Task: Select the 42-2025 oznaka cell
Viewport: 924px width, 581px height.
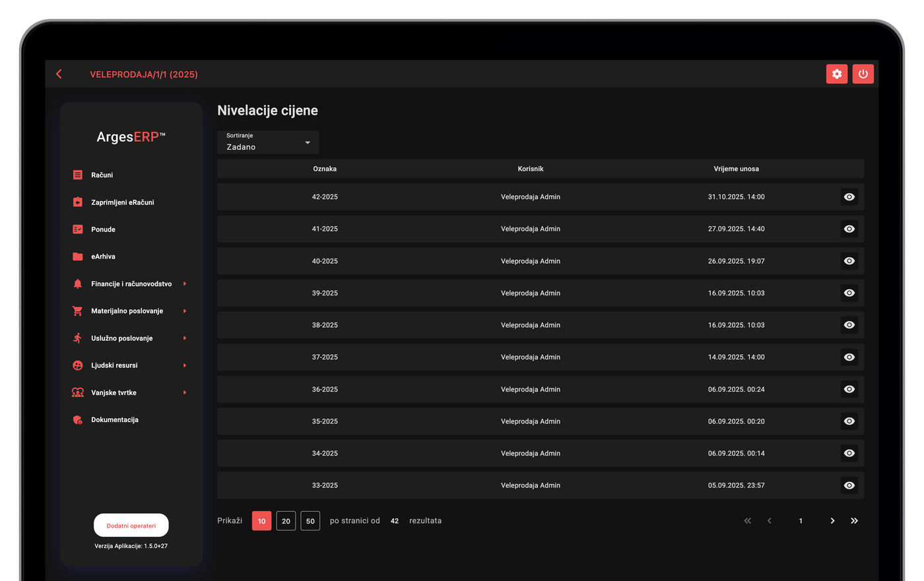Action: (325, 197)
